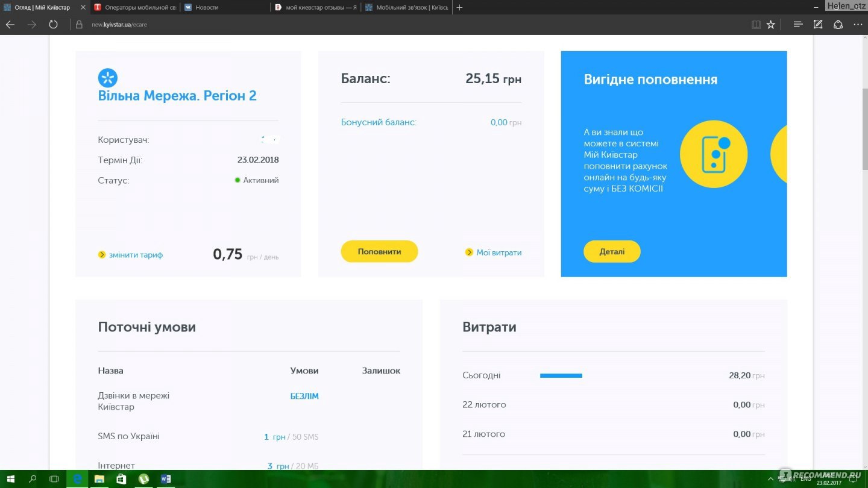
Task: Open Task View on taskbar
Action: tap(54, 479)
